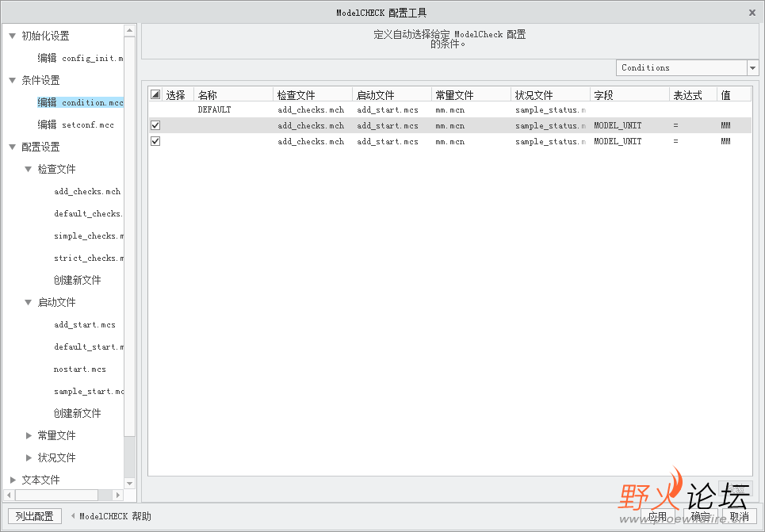This screenshot has height=532, width=765.
Task: Select sample_start file in the tree
Action: coord(88,391)
